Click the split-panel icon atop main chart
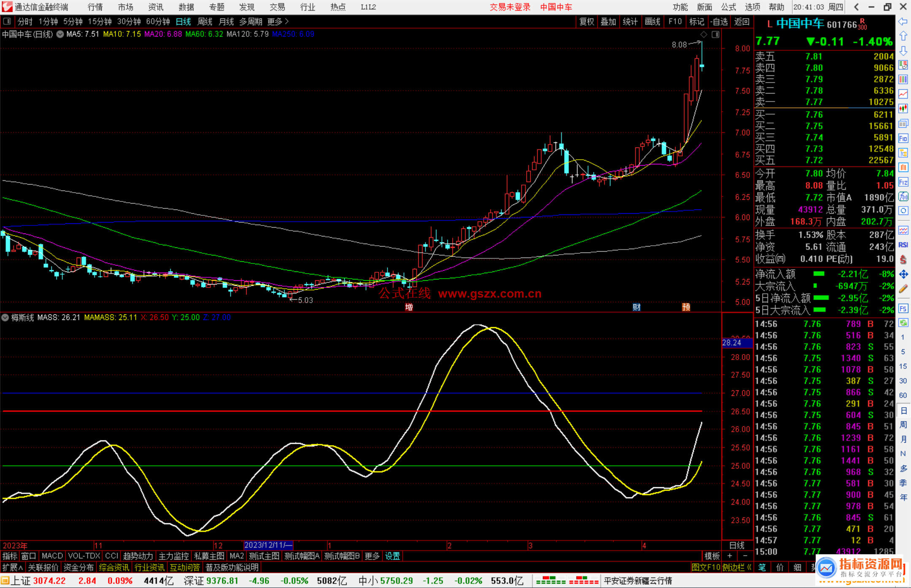 715,35
